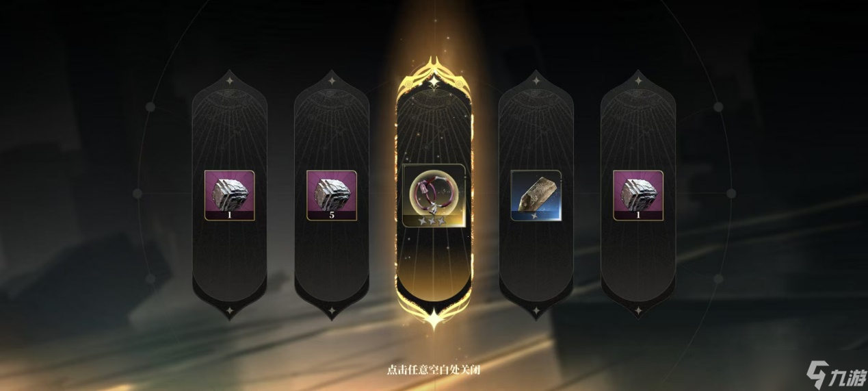868x391 pixels.
Task: Select the leftmost gray ore reward icon
Action: click(x=229, y=195)
